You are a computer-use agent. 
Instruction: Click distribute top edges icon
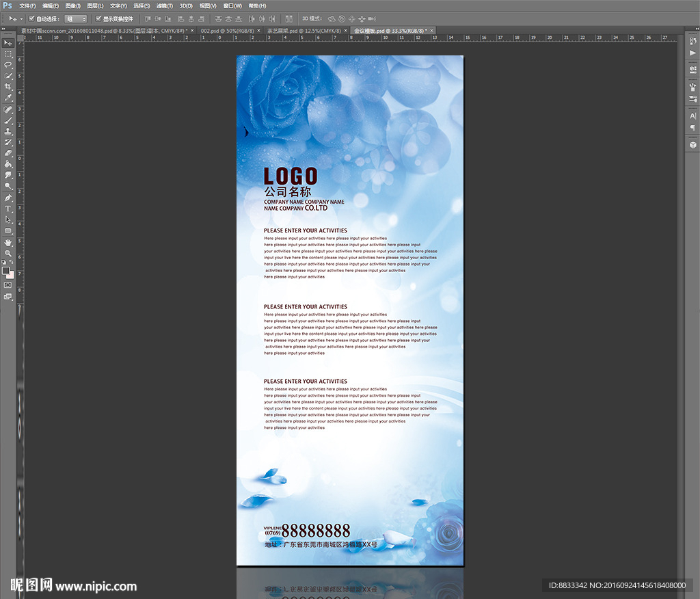click(218, 18)
